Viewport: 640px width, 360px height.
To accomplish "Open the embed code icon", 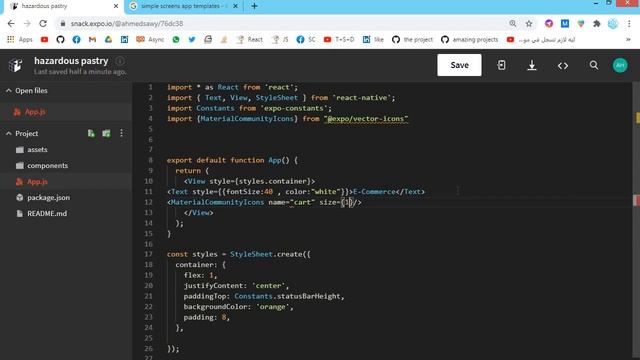I will [x=563, y=66].
